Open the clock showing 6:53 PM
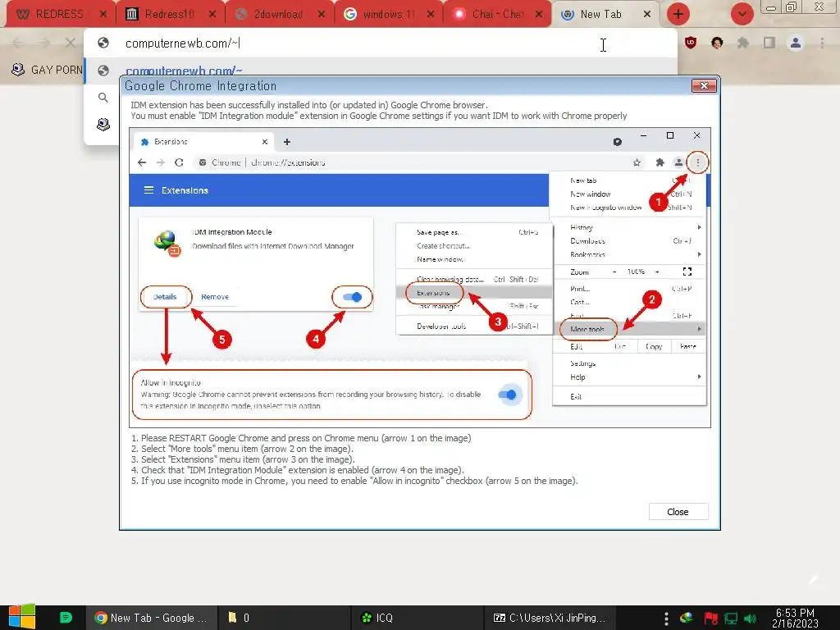This screenshot has width=840, height=630. [x=795, y=619]
